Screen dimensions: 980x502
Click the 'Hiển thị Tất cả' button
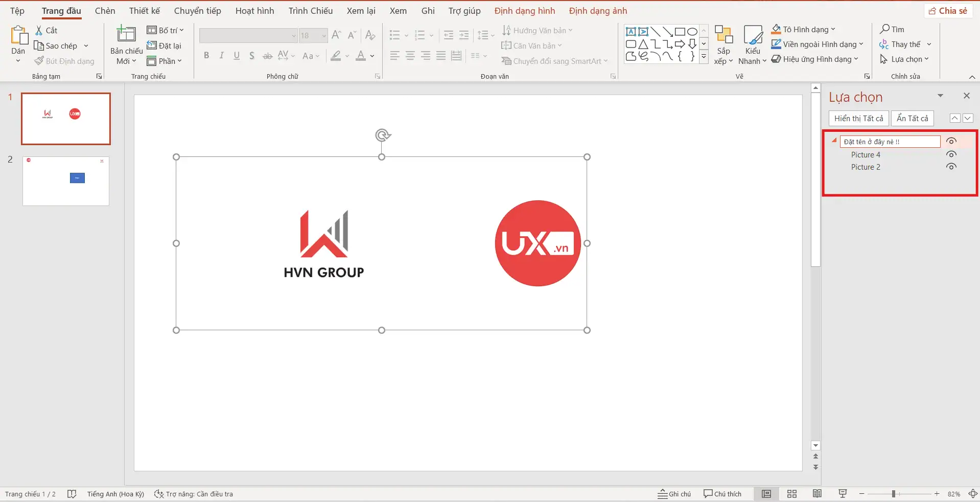tap(859, 118)
